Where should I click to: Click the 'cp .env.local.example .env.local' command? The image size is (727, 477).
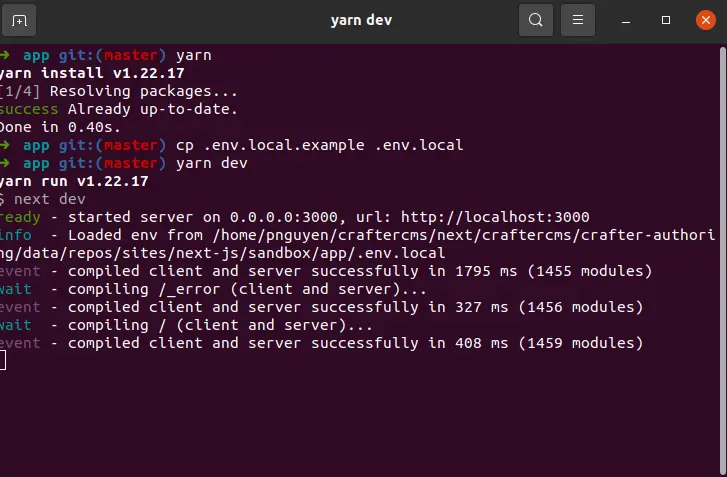(319, 144)
